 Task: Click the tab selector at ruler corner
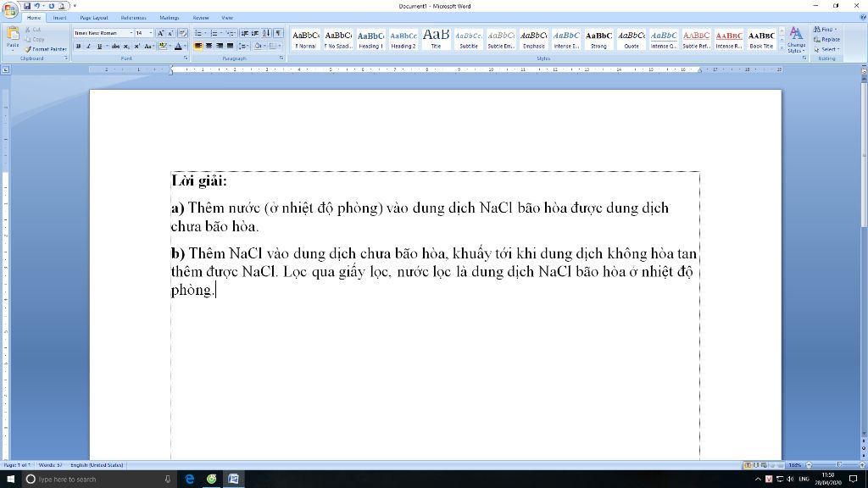tap(6, 69)
